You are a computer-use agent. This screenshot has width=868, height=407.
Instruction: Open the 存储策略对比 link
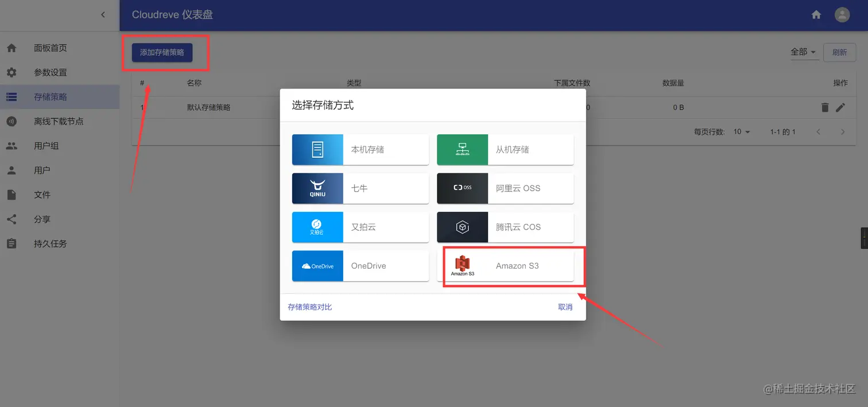(x=310, y=307)
